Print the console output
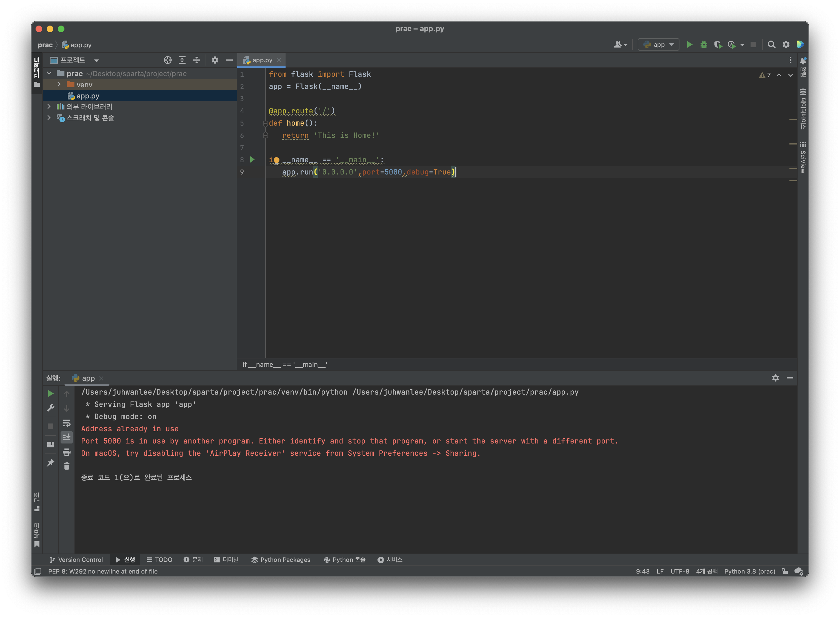 [x=67, y=452]
